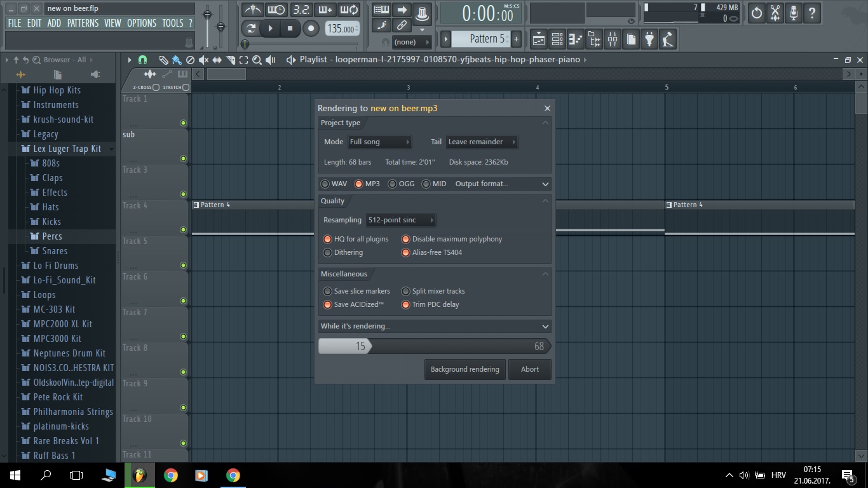Open the plugin picker plug icon
The width and height of the screenshot is (868, 488).
[649, 39]
